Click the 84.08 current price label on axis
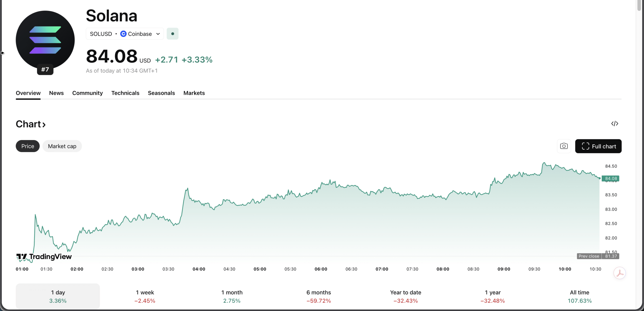The height and width of the screenshot is (311, 644). point(611,179)
